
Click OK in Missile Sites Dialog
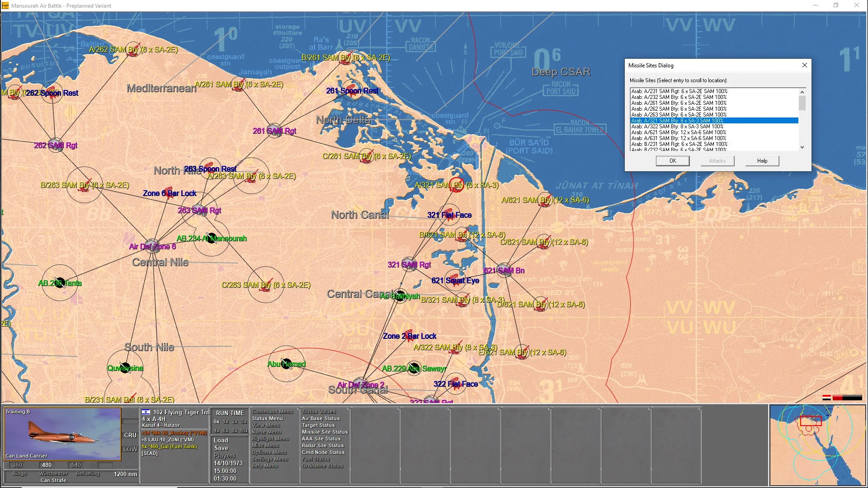pyautogui.click(x=673, y=161)
